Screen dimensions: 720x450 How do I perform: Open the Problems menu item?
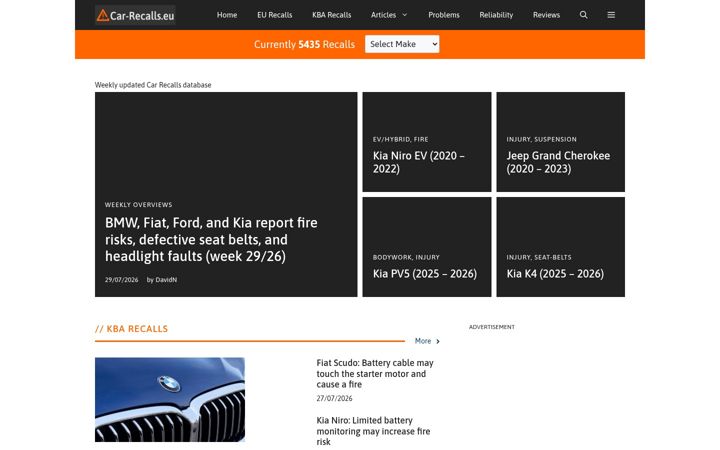(444, 15)
